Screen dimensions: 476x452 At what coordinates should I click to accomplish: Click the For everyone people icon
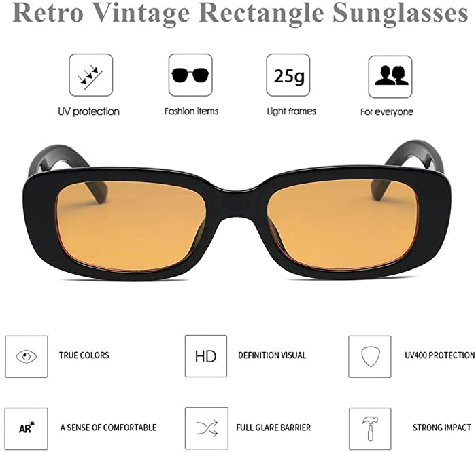coord(390,76)
